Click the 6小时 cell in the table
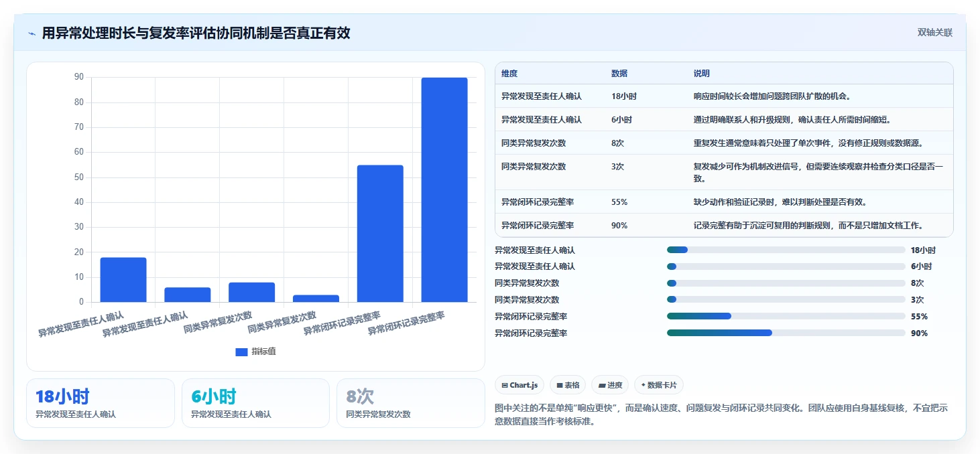 (621, 120)
